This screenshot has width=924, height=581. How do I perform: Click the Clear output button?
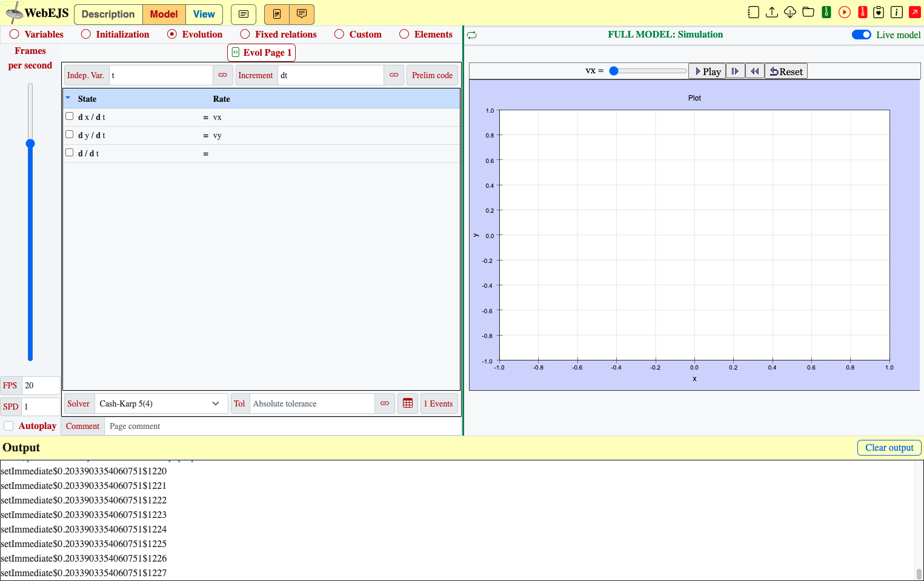(889, 448)
